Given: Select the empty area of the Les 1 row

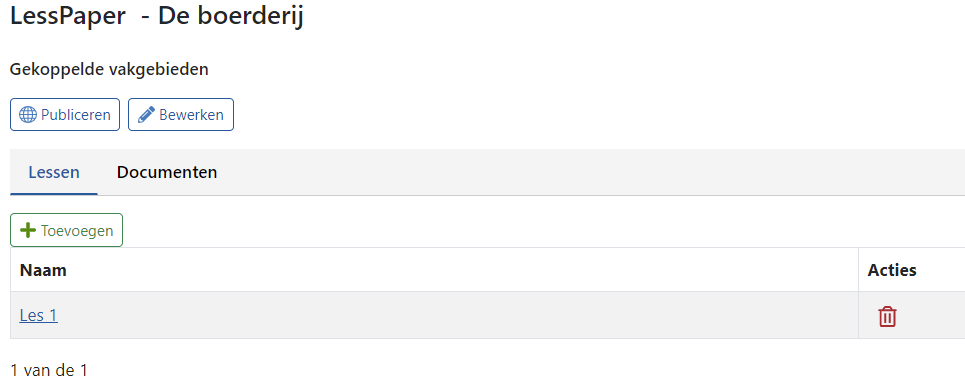Looking at the screenshot, I should (x=455, y=316).
